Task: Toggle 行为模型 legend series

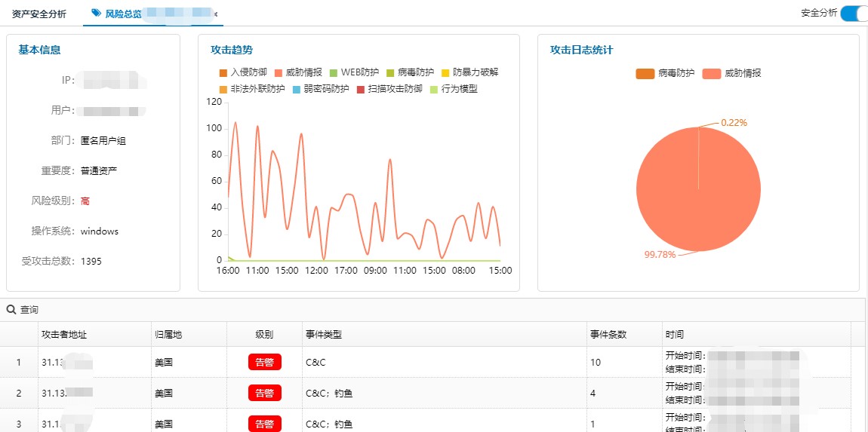Action: [x=454, y=89]
